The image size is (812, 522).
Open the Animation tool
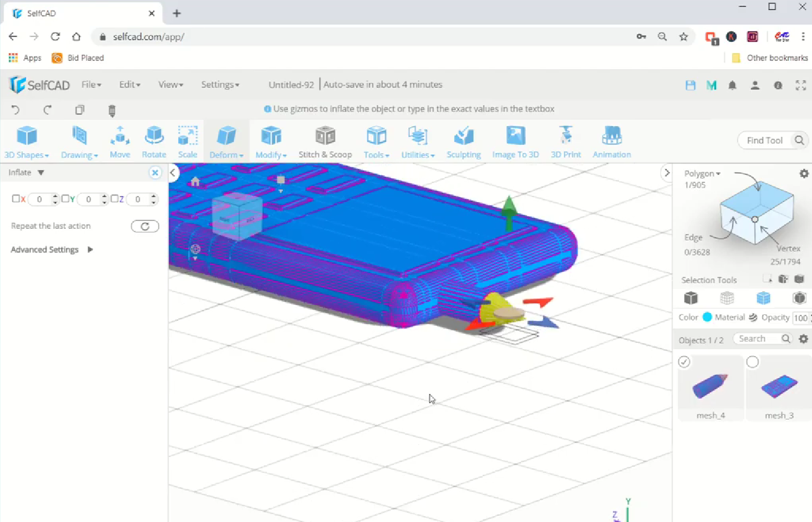pos(612,142)
